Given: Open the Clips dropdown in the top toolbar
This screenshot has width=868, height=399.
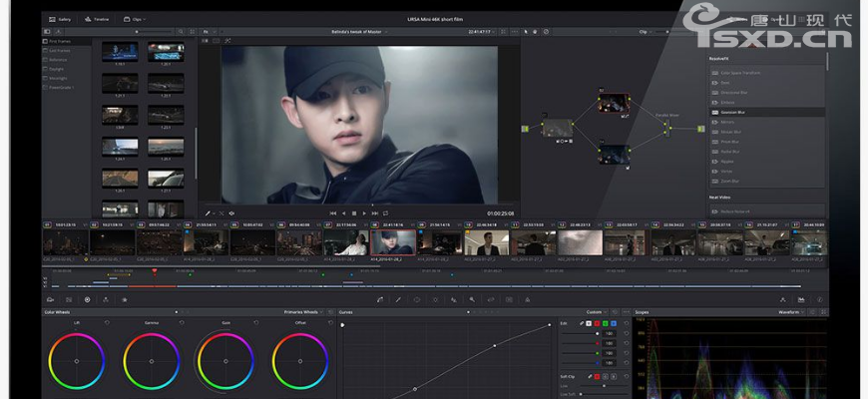Looking at the screenshot, I should point(136,19).
